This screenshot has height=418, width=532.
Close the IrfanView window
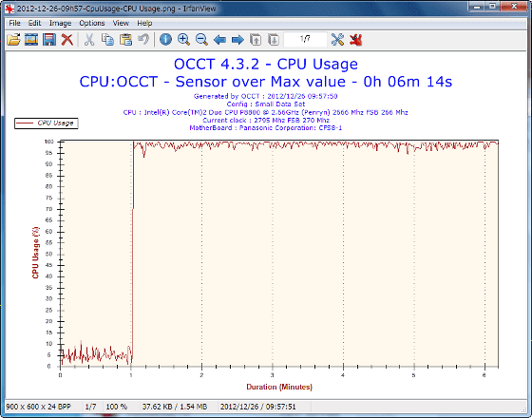(x=514, y=7)
